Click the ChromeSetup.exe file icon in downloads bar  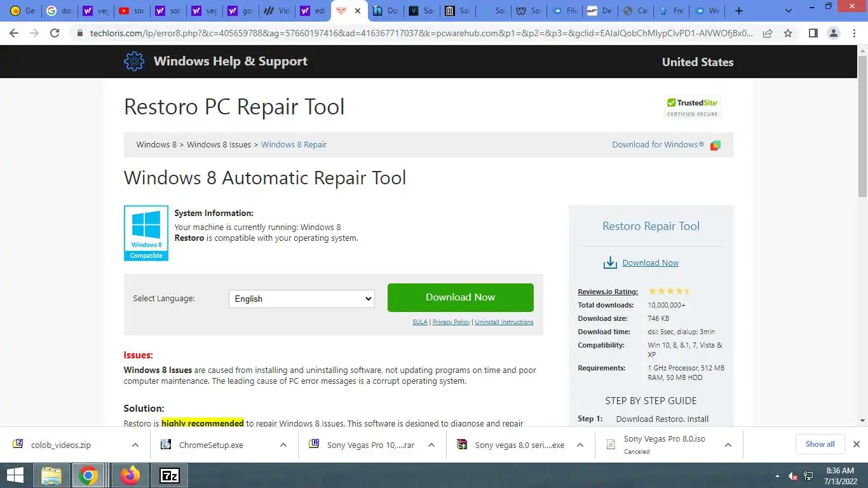click(166, 444)
